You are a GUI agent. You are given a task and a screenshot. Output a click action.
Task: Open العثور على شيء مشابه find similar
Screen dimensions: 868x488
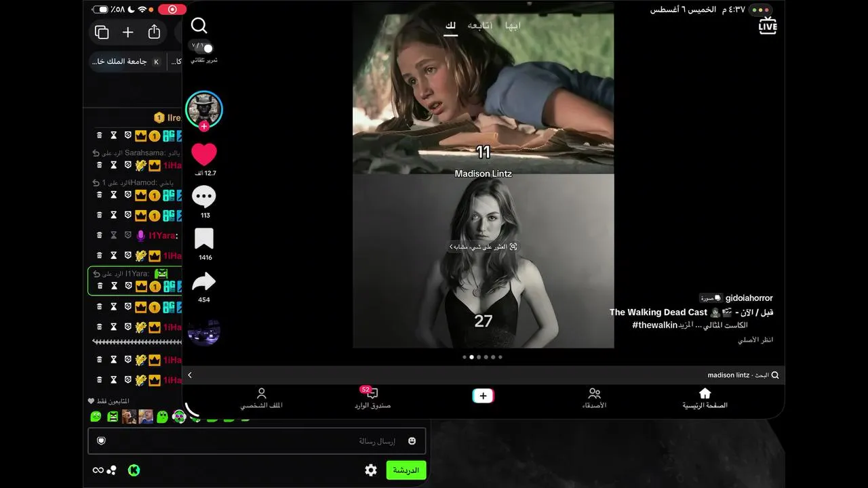point(483,247)
